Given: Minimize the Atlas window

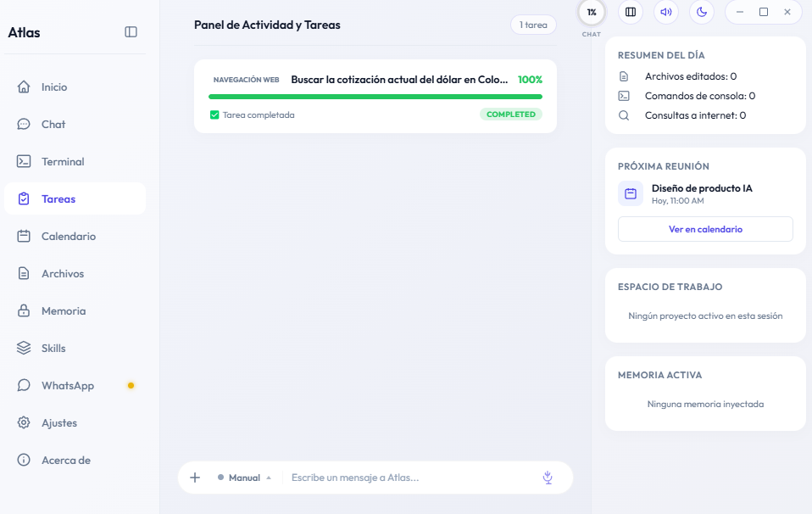Looking at the screenshot, I should 739,12.
